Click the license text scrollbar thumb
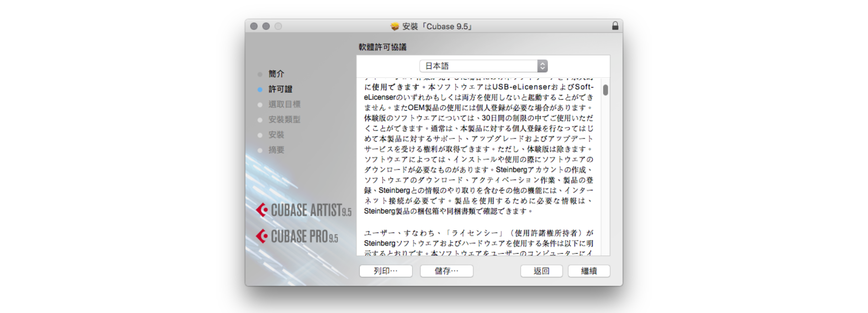The height and width of the screenshot is (313, 868). tap(605, 90)
